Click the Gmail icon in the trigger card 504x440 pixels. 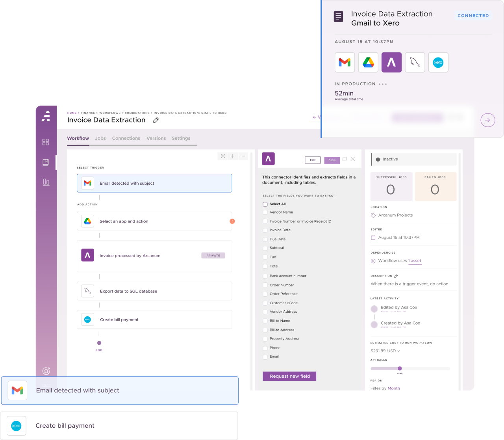[87, 183]
